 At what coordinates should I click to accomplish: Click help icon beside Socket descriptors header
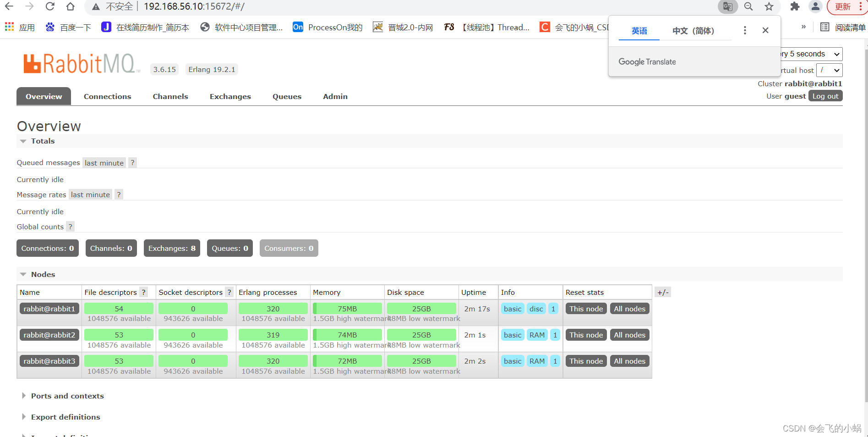[x=229, y=292]
